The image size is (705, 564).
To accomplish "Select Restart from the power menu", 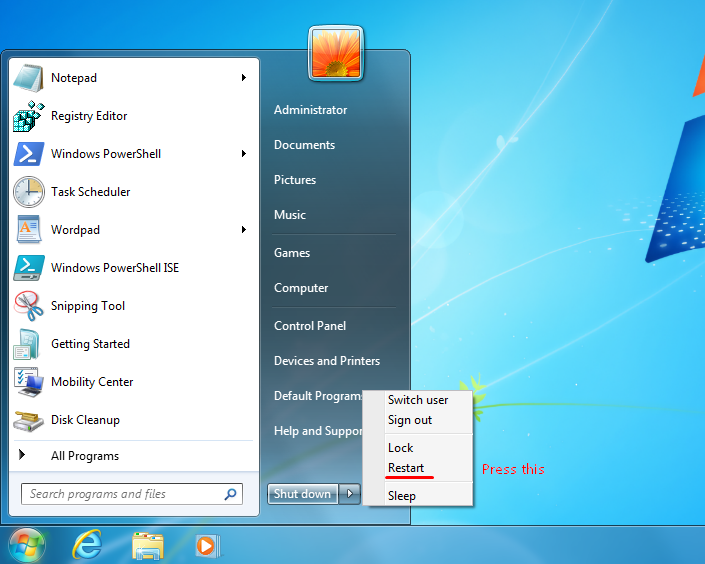I will click(406, 468).
